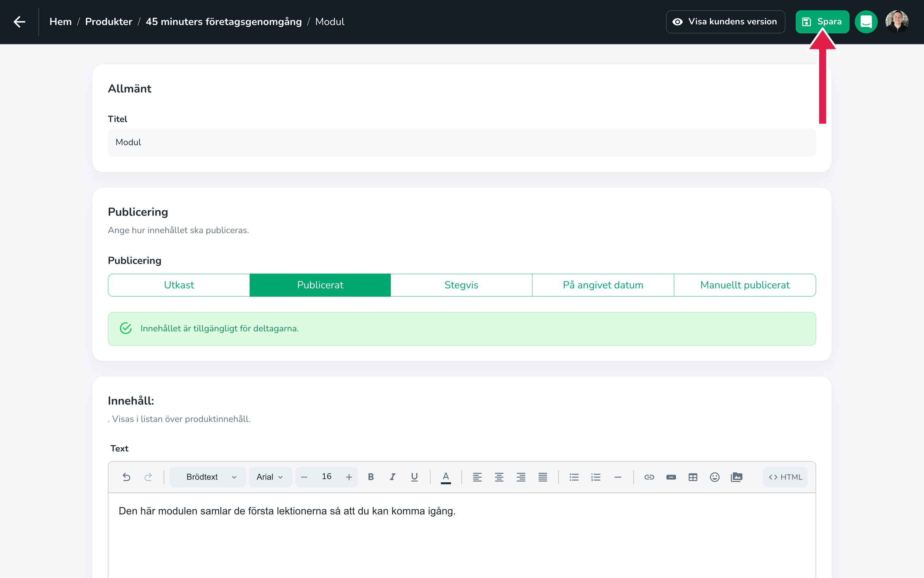
Task: Switch the editor to HTML view
Action: tap(785, 477)
